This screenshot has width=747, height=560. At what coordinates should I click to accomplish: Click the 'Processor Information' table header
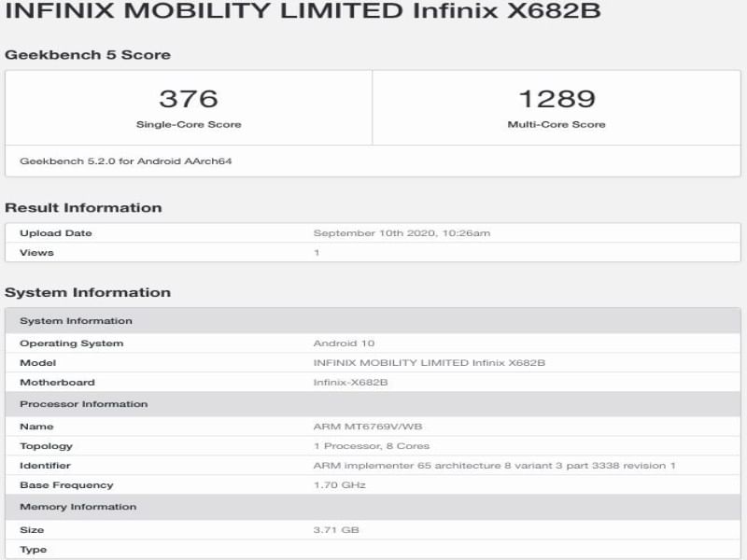tap(373, 404)
